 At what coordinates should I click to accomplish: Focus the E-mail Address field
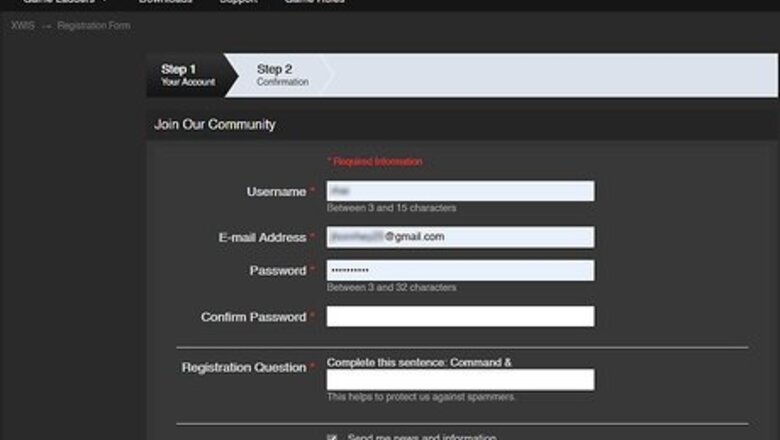coord(460,237)
